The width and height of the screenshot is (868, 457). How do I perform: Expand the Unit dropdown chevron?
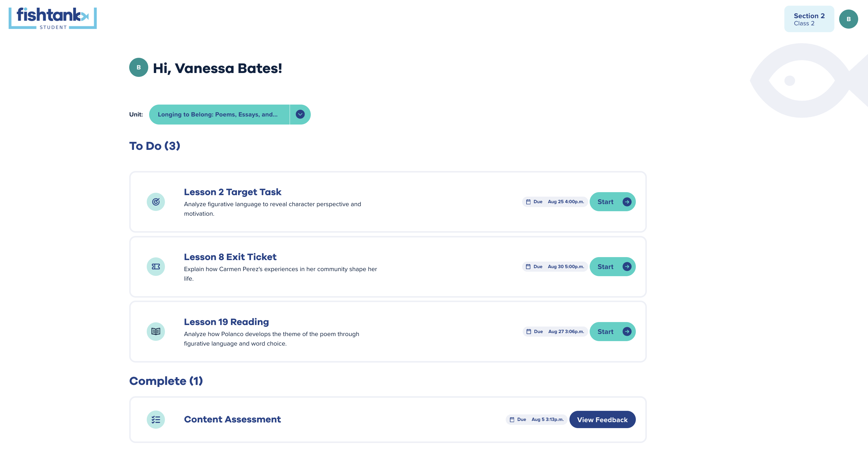300,114
